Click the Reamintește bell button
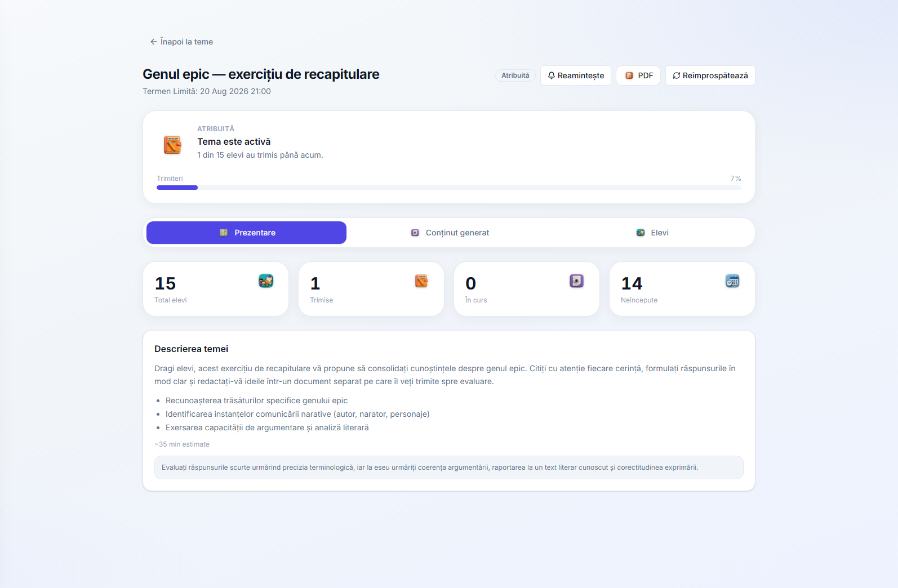Screen dimensions: 898x588 576,75
